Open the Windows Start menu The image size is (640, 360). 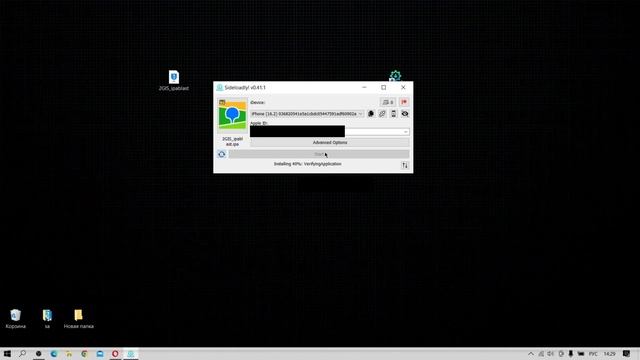click(7, 354)
